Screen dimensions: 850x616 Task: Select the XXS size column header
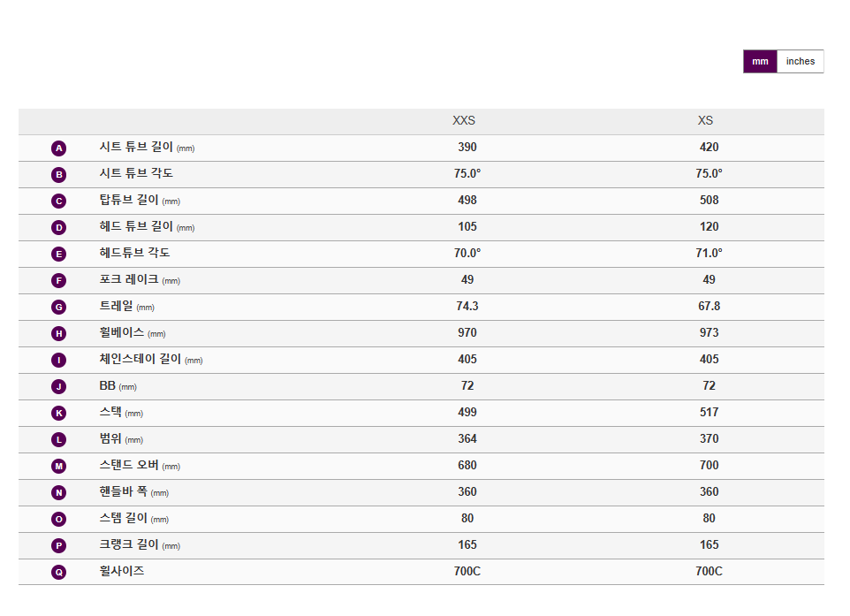click(464, 120)
